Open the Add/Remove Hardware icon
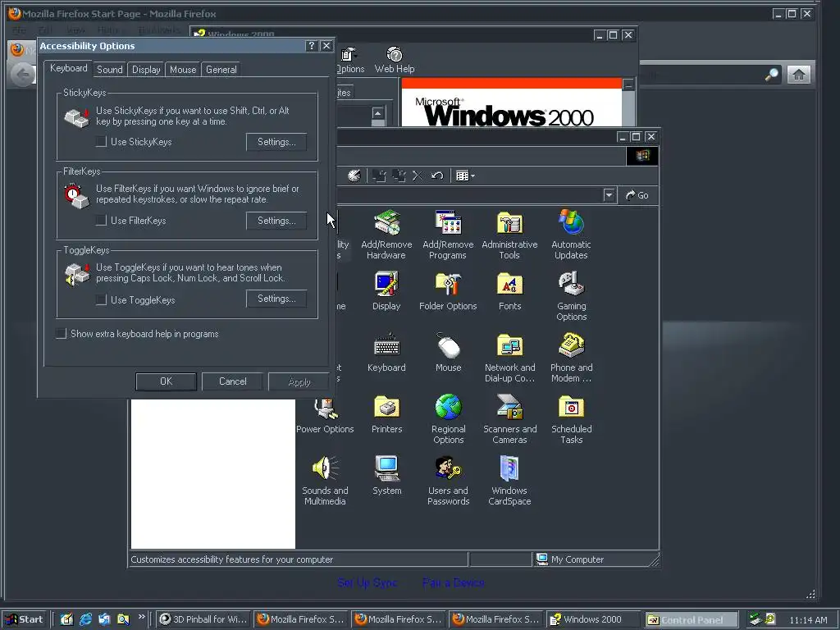The height and width of the screenshot is (630, 840). 386,234
